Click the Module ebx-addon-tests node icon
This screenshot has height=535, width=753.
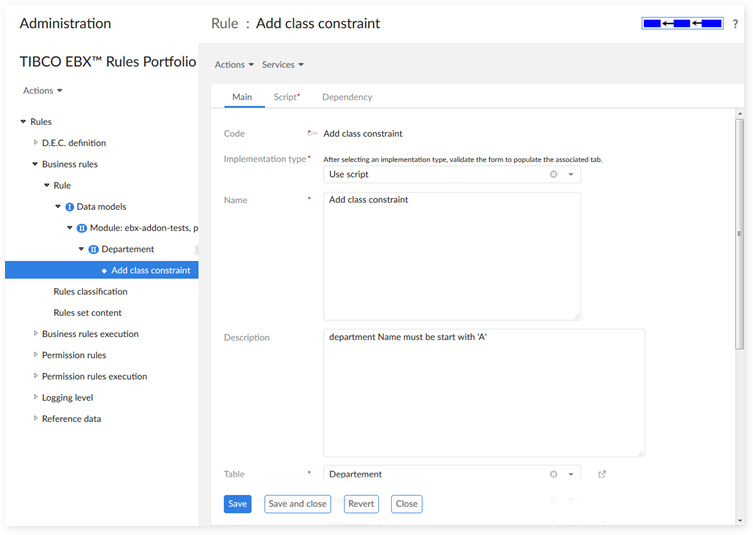[x=82, y=228]
